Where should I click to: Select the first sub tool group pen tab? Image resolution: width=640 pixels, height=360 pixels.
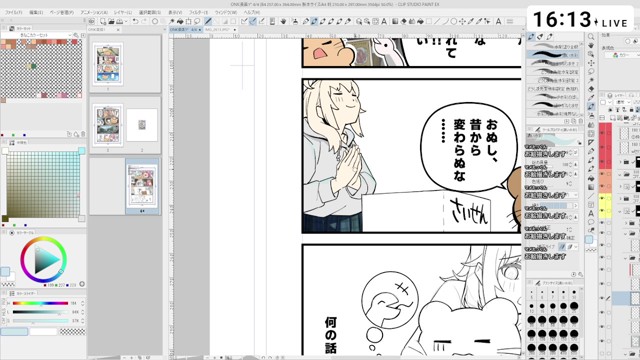coord(531,36)
